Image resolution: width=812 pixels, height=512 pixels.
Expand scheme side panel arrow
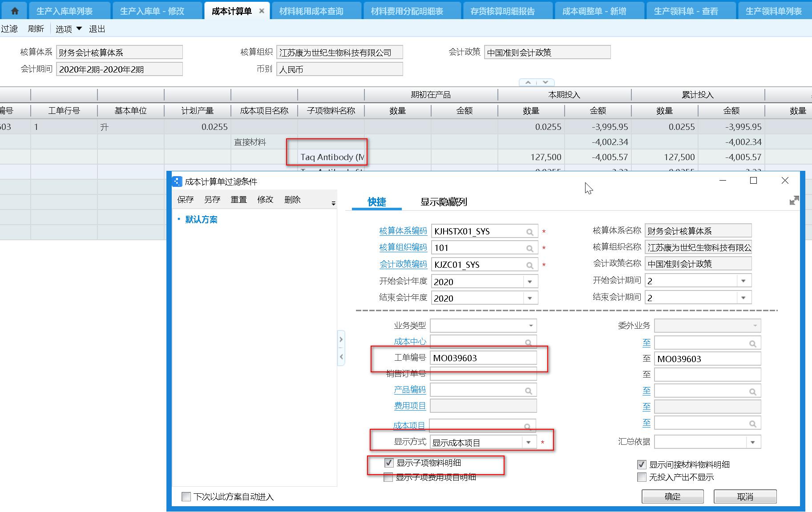click(341, 339)
